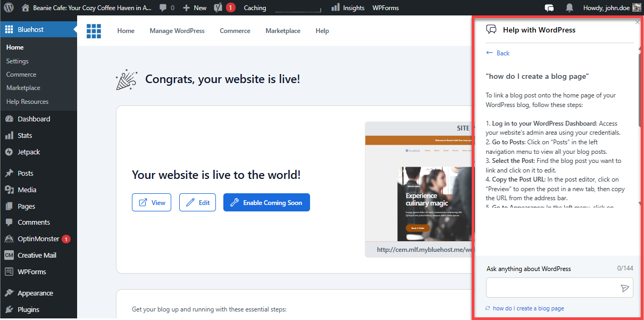Open the Howdy, john.doe account menu

pos(607,7)
